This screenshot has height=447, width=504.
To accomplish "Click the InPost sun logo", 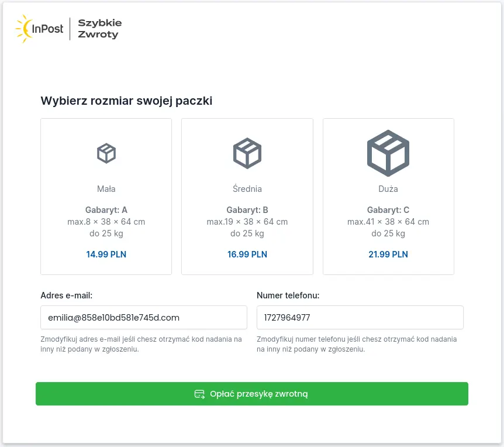I will (x=24, y=29).
